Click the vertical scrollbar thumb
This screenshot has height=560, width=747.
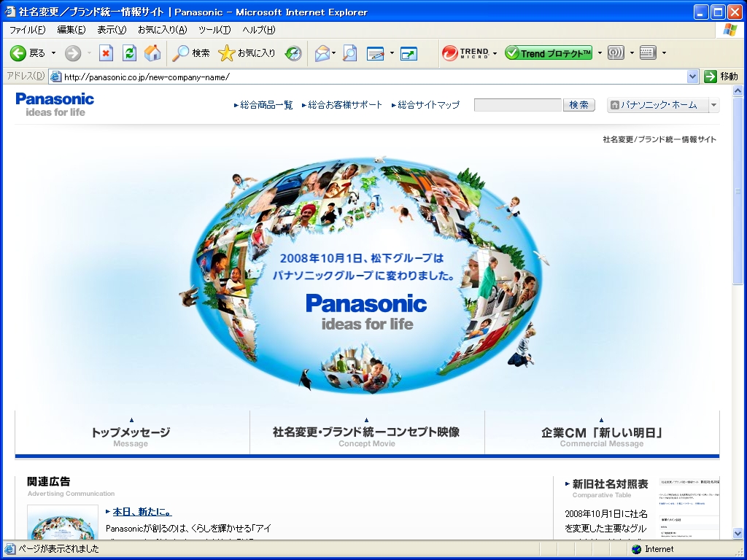pyautogui.click(x=738, y=192)
